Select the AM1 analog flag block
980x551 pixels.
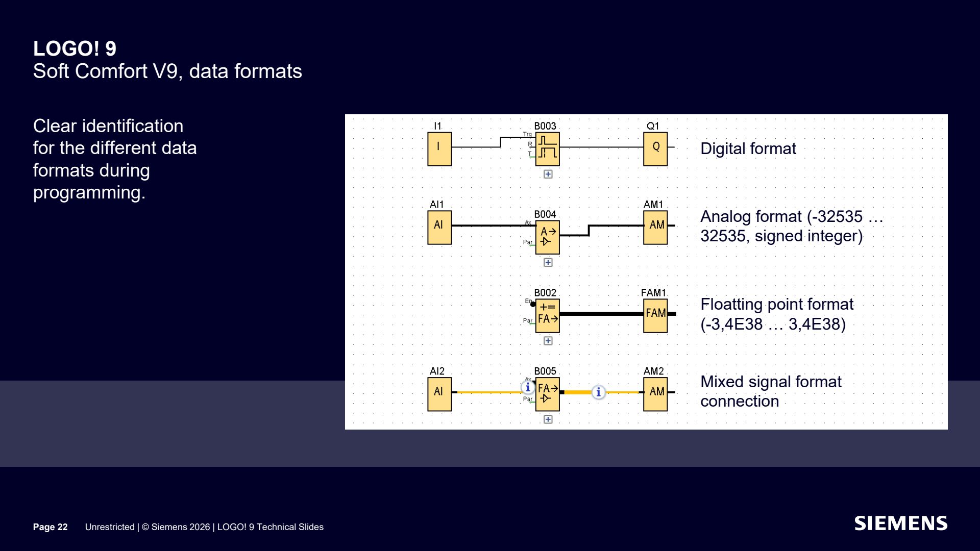(655, 228)
